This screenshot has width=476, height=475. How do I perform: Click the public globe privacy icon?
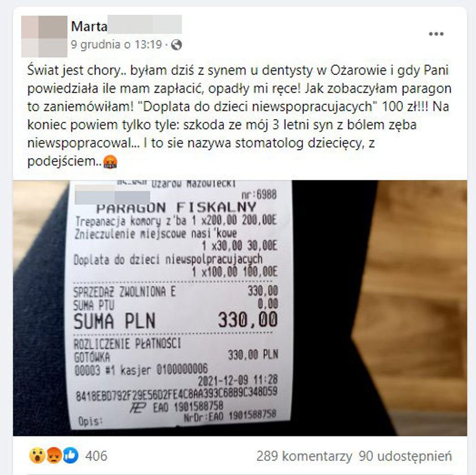[x=176, y=45]
